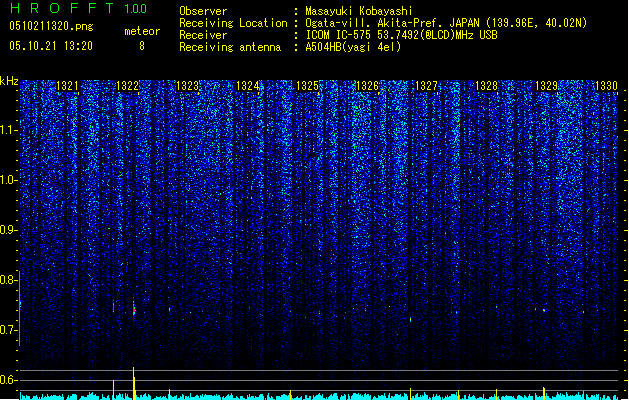
Task: Click the 1.1 frequency axis label
Action: coord(8,130)
